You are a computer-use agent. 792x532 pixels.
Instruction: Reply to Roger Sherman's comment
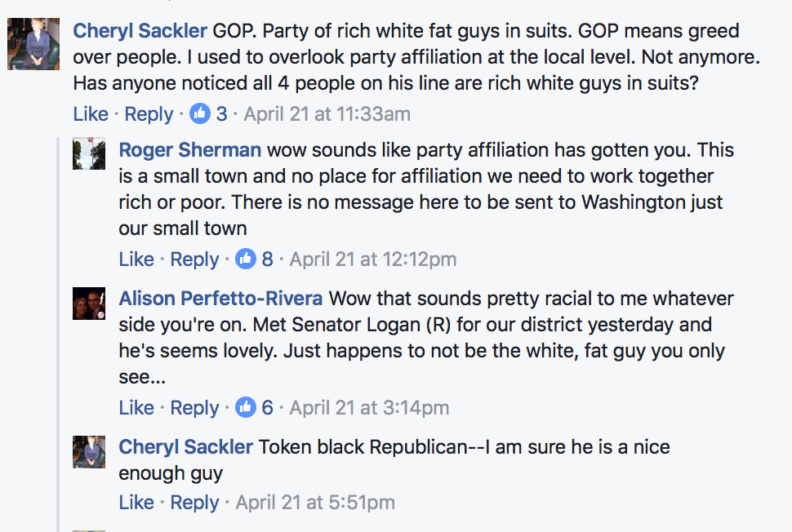(x=194, y=260)
